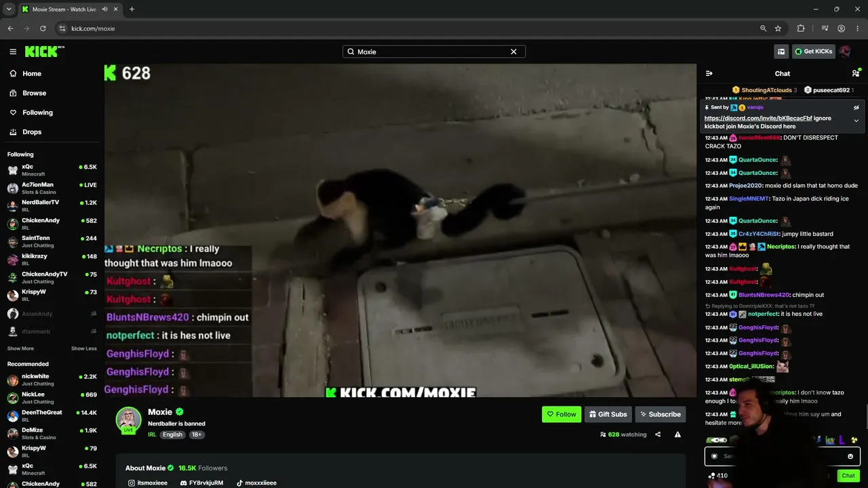868x488 pixels.
Task: Open the user profile avatar menu
Action: tap(845, 52)
